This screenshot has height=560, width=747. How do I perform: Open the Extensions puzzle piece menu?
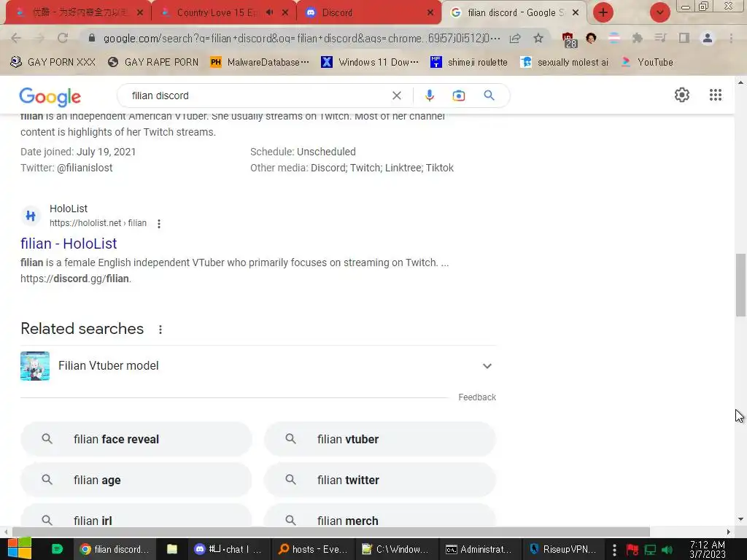637,38
